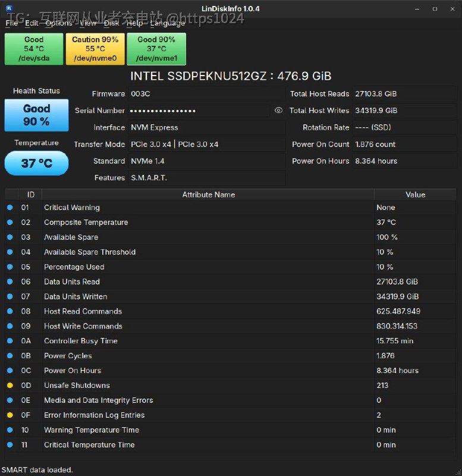
Task: Select the /dev/nvme0 Caution disk tab
Action: point(95,49)
